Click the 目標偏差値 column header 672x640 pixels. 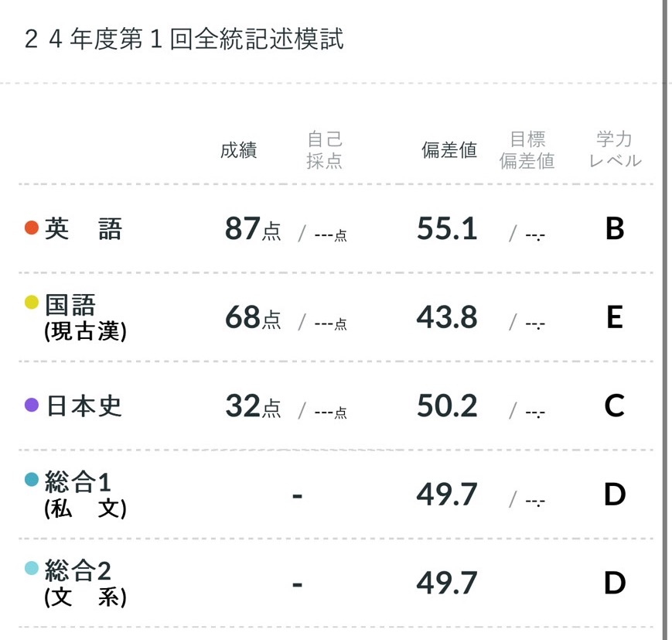tap(527, 150)
